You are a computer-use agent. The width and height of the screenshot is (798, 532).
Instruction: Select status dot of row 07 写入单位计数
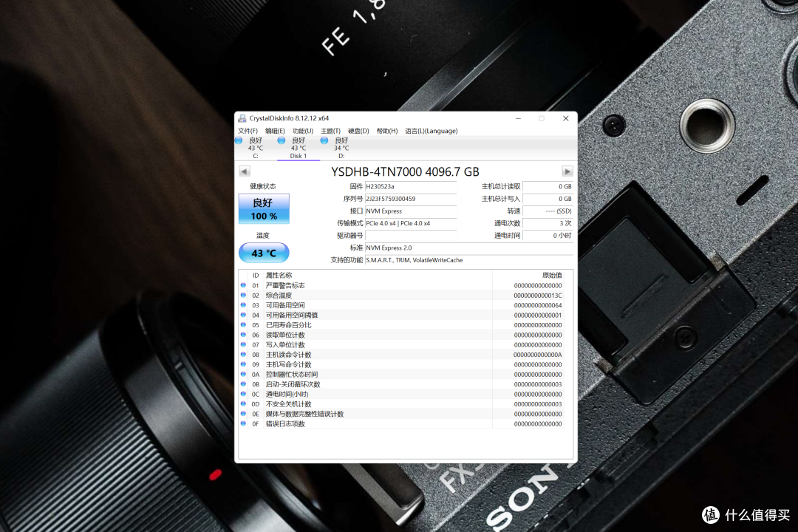point(243,344)
